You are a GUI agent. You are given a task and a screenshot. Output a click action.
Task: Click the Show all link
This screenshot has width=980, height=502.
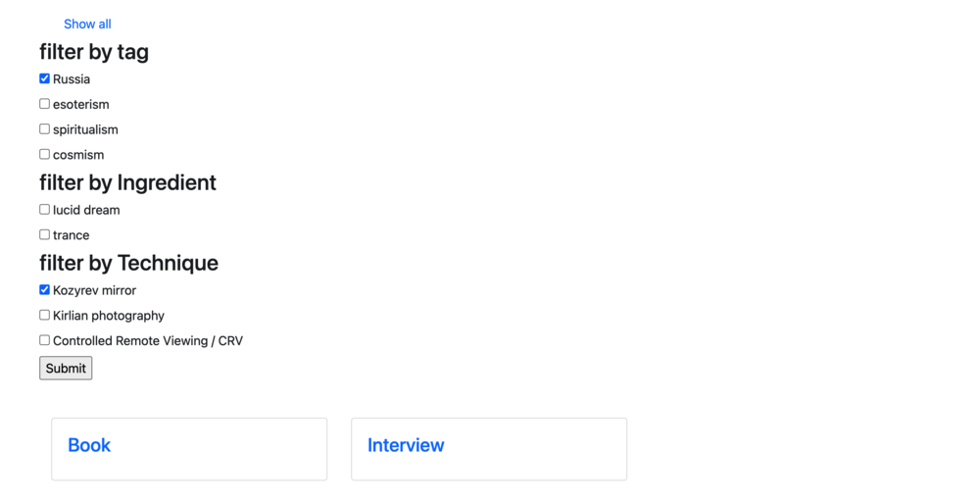(x=87, y=24)
